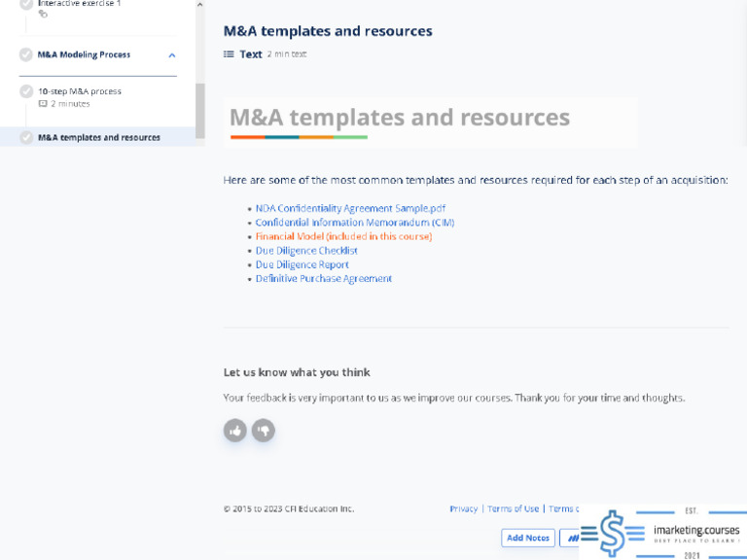This screenshot has width=747, height=560.
Task: Click the Add Notes button
Action: point(528,538)
